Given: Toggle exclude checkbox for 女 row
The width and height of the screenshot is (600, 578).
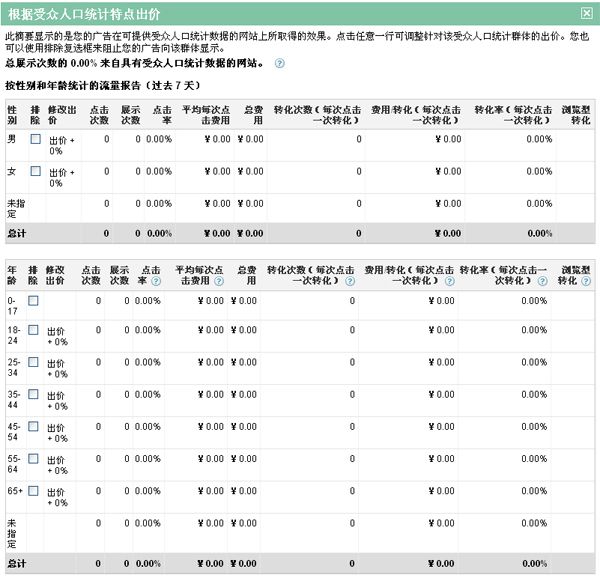Looking at the screenshot, I should [35, 171].
